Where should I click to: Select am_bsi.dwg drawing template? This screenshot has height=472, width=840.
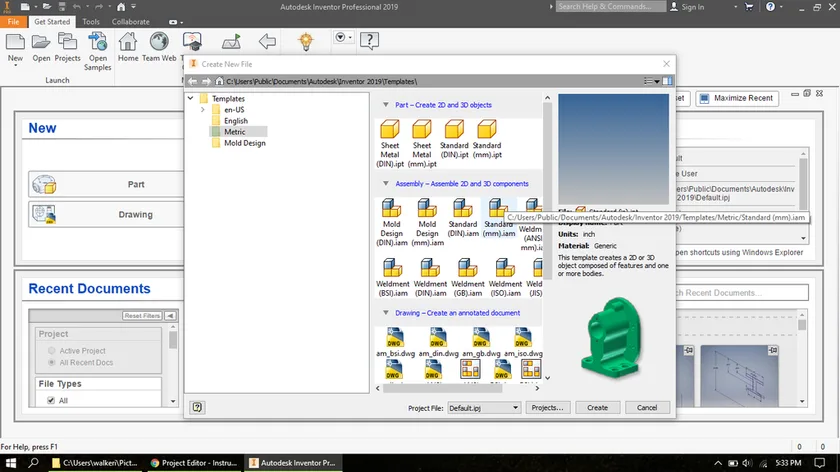click(x=395, y=342)
